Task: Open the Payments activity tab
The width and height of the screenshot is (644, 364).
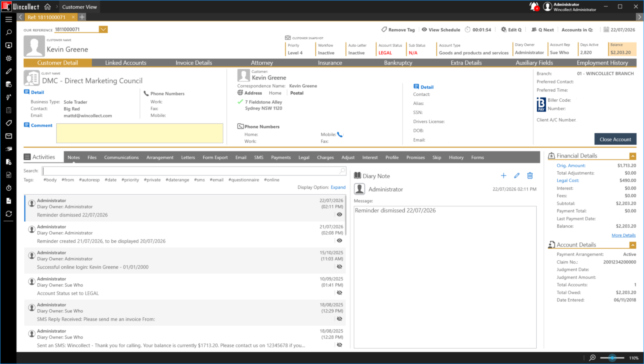Action: tap(281, 157)
